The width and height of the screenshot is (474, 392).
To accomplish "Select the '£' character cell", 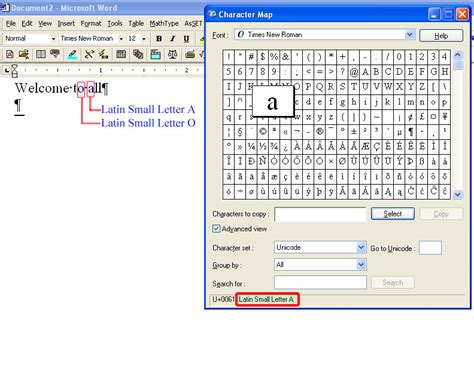I will (422, 117).
